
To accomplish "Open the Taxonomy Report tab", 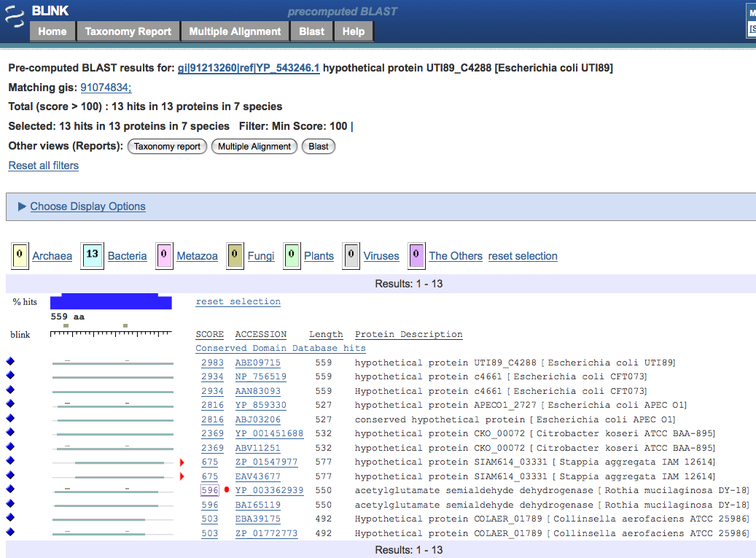I will [128, 31].
